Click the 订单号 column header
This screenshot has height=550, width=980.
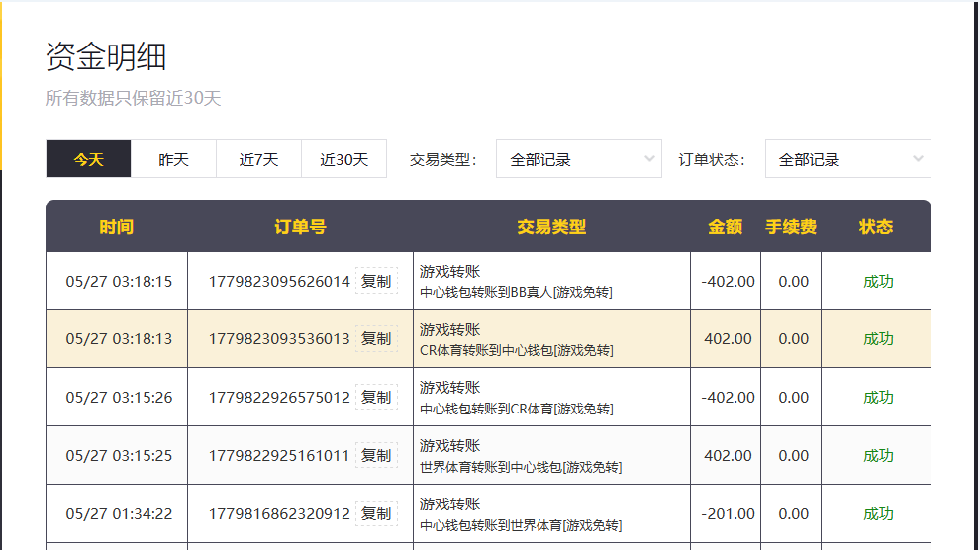(300, 227)
